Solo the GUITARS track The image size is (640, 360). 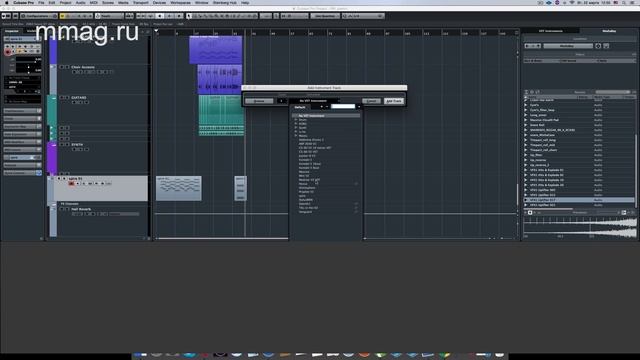67,98
